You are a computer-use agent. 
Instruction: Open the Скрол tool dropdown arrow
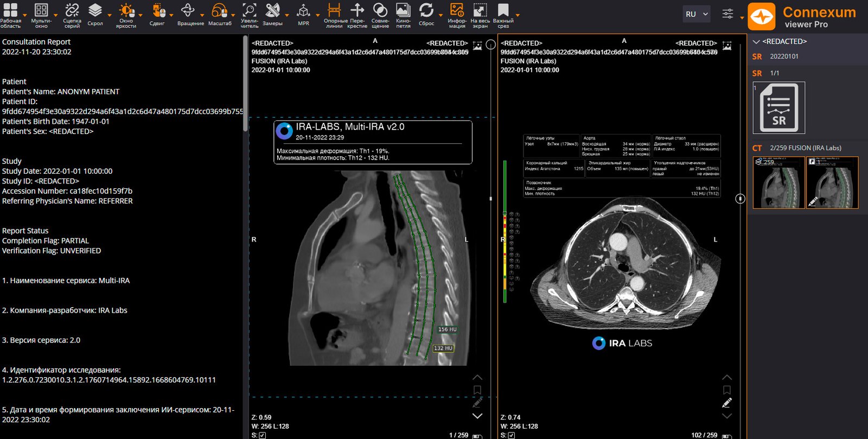point(110,16)
